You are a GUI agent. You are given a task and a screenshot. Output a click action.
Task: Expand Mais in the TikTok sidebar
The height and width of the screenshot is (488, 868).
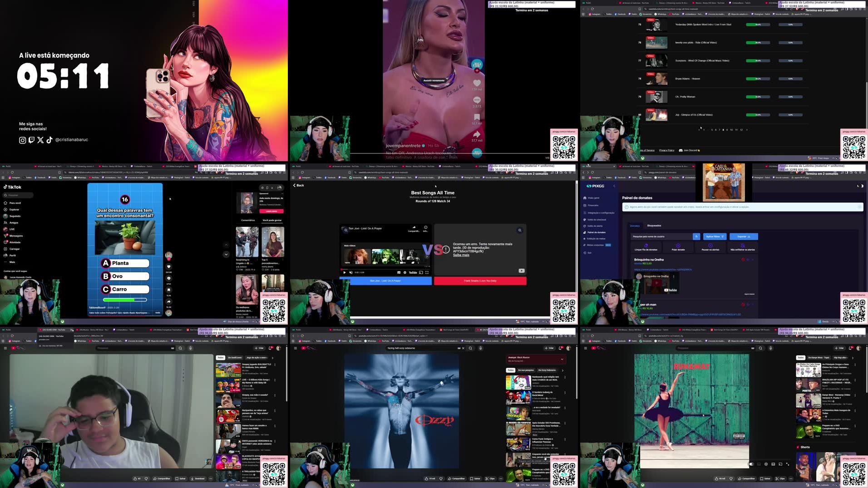12,262
